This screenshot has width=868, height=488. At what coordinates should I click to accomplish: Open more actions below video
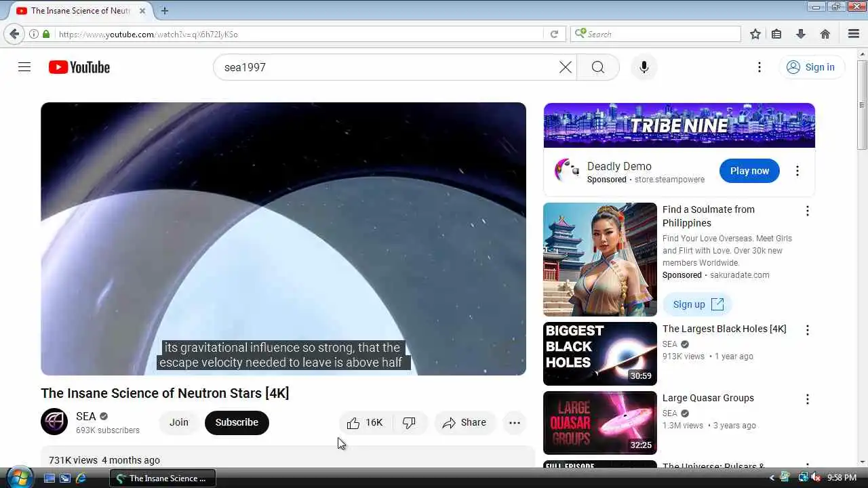tap(515, 422)
